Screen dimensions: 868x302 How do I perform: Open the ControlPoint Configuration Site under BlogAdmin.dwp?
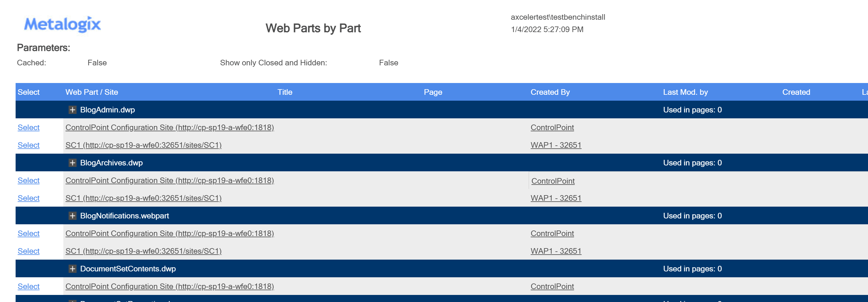tap(170, 128)
